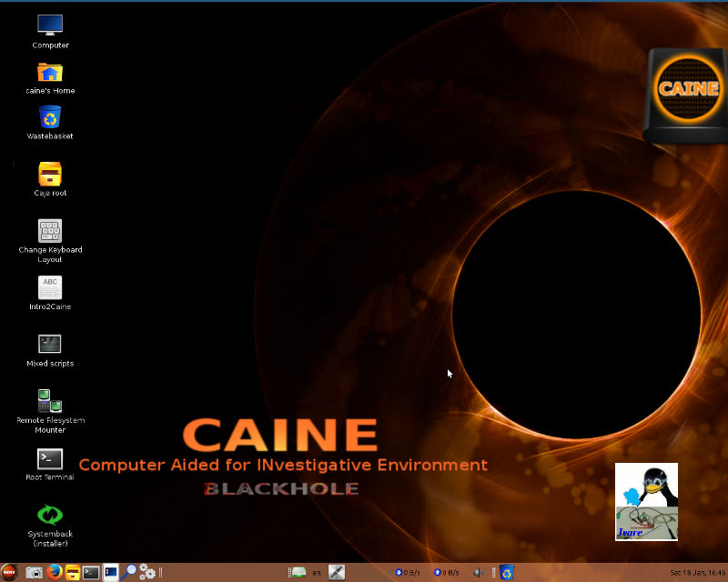Open the panel wastebasket applet

pyautogui.click(x=507, y=573)
